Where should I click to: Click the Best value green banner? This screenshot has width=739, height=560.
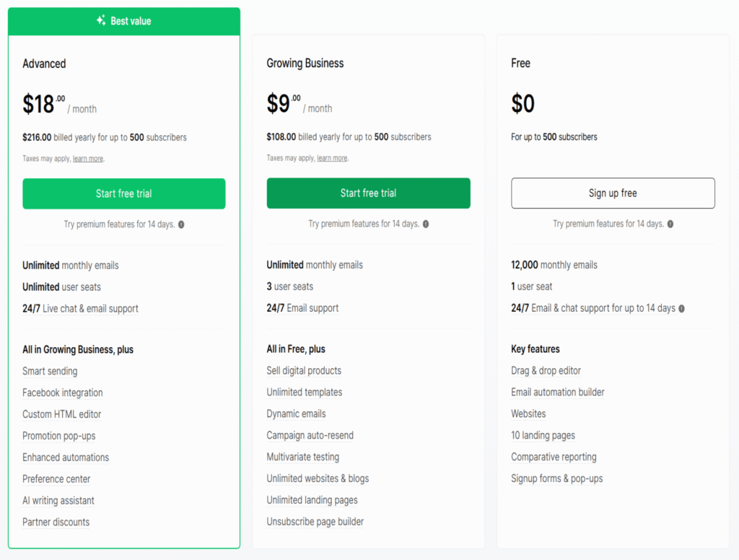[123, 21]
